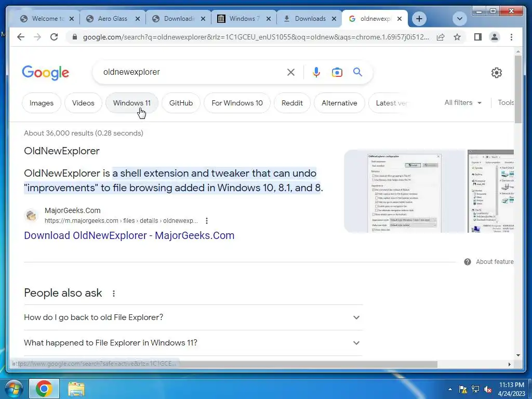Open the tab search dropdown arrow
This screenshot has width=532, height=399.
click(x=460, y=19)
